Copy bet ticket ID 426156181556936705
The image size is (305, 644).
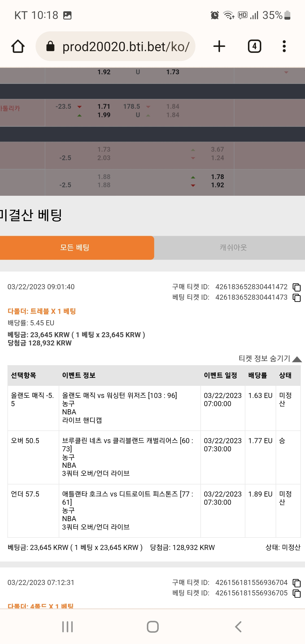(297, 593)
